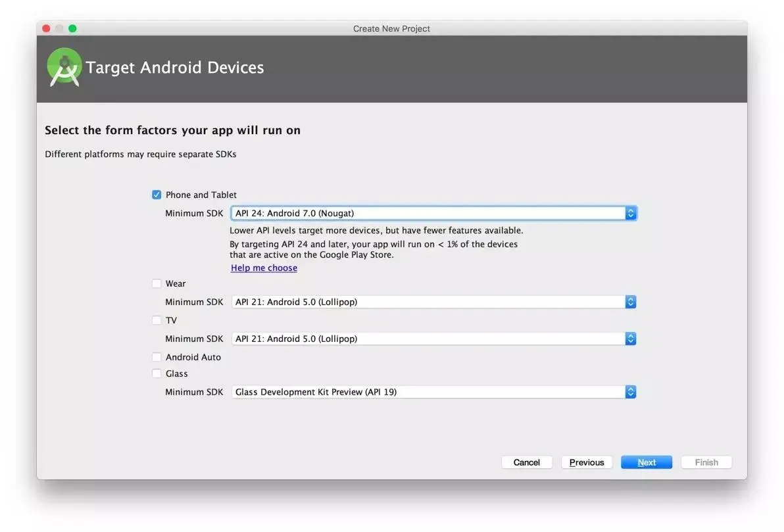Image resolution: width=784 pixels, height=532 pixels.
Task: Click 'By targeting API 24 and later' text
Action: pyautogui.click(x=374, y=249)
